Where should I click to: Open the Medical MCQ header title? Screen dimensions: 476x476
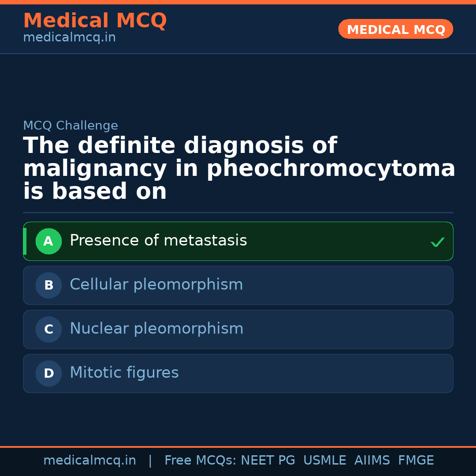click(x=95, y=21)
